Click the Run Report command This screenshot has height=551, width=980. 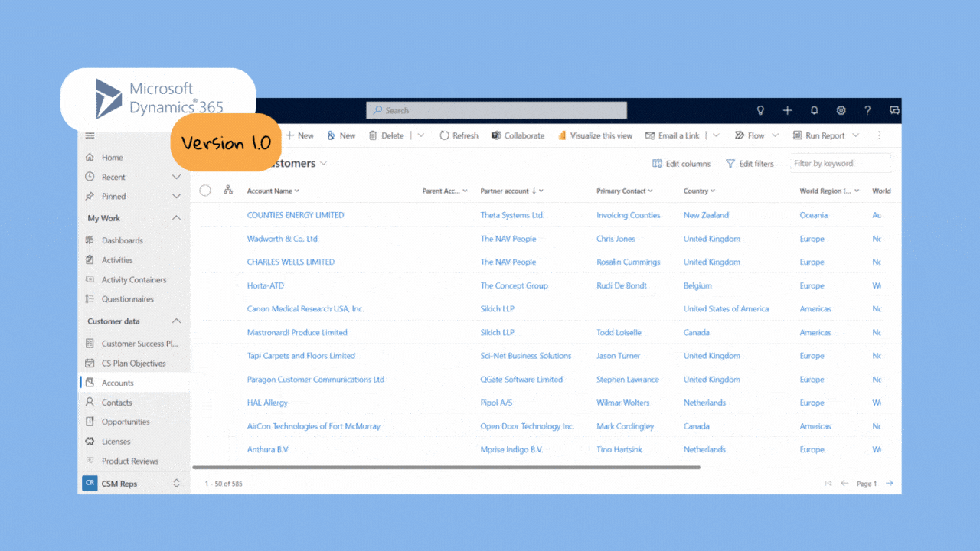coord(818,135)
